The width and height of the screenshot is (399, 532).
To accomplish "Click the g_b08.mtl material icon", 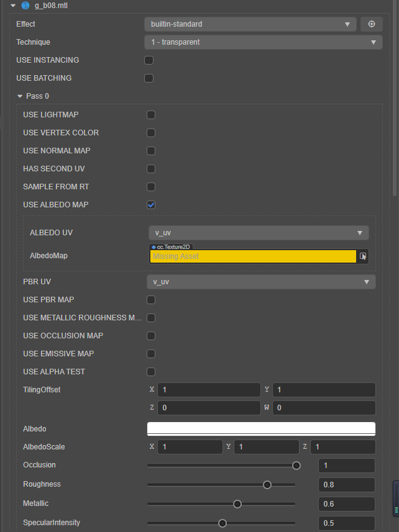I will click(25, 6).
